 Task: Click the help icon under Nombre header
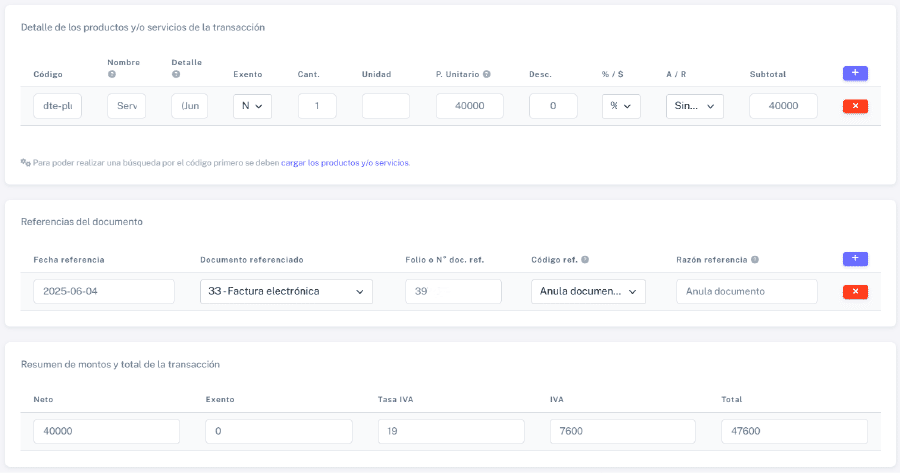tap(112, 74)
